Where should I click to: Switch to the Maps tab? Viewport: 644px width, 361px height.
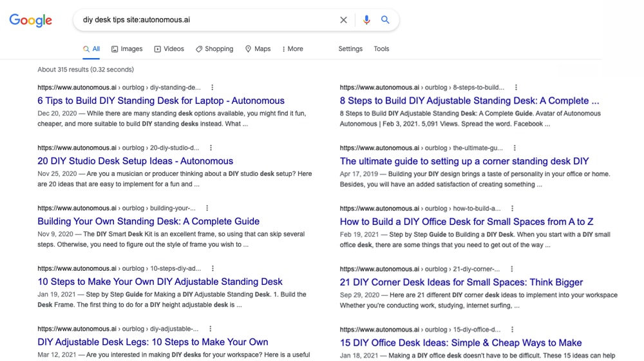pyautogui.click(x=258, y=49)
